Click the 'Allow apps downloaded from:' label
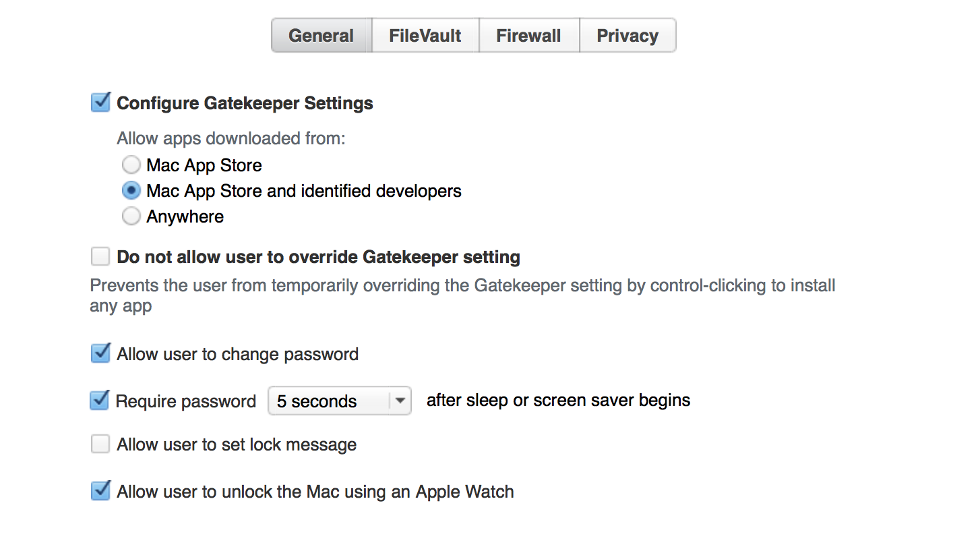 [231, 138]
